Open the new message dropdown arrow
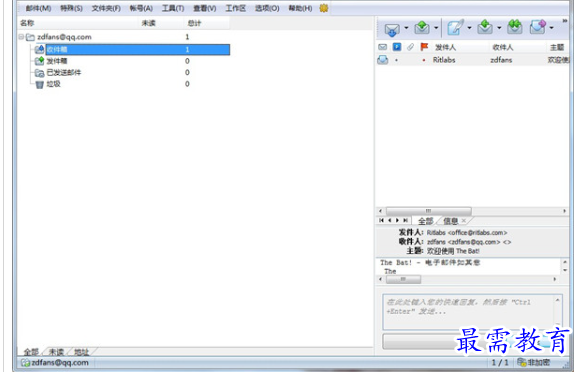Image resolution: width=578 pixels, height=372 pixels. 469,28
